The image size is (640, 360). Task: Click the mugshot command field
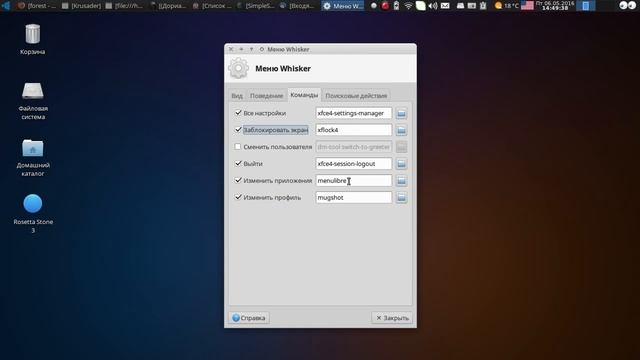coord(353,198)
